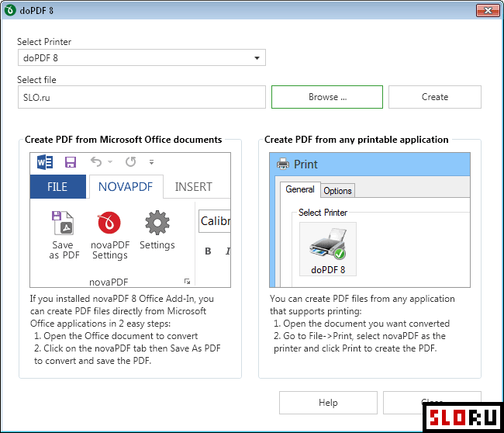
Task: Click the purple save disk icon
Action: pos(71,162)
